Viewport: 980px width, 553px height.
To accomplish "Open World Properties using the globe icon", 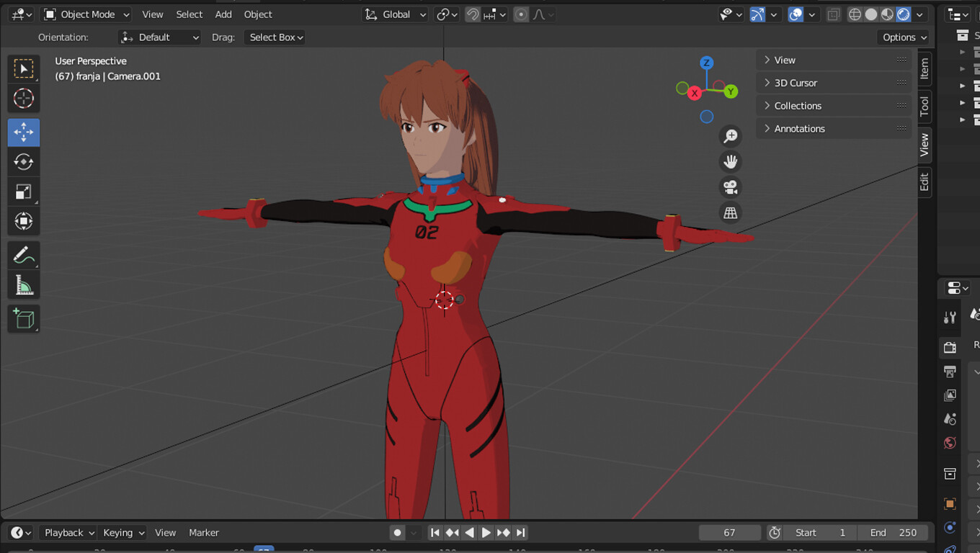I will 949,442.
